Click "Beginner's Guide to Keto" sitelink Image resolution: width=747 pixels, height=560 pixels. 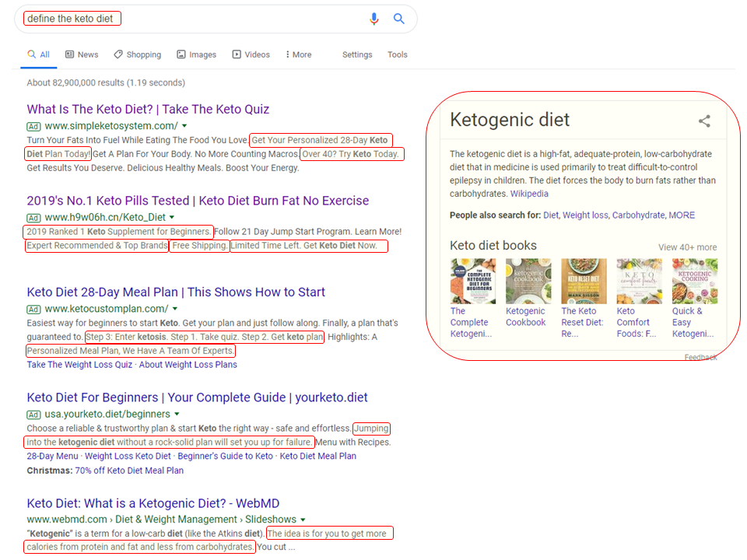[226, 456]
